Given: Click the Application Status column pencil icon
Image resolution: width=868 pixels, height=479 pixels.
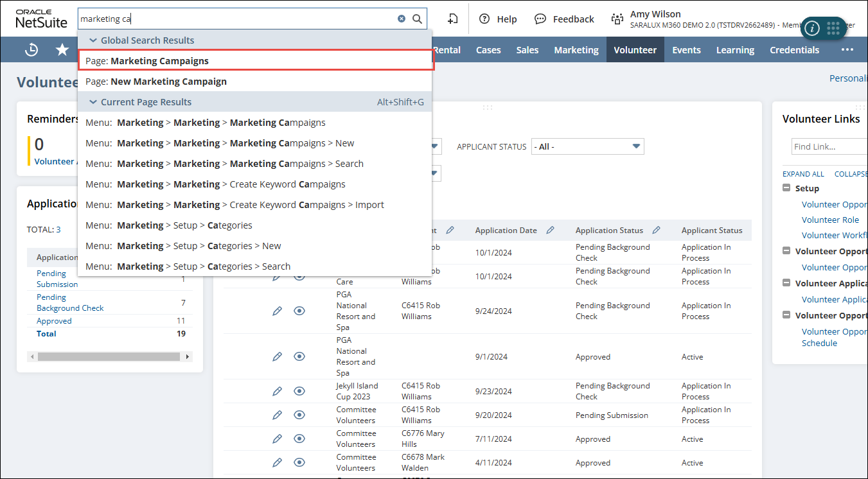Looking at the screenshot, I should [x=656, y=230].
